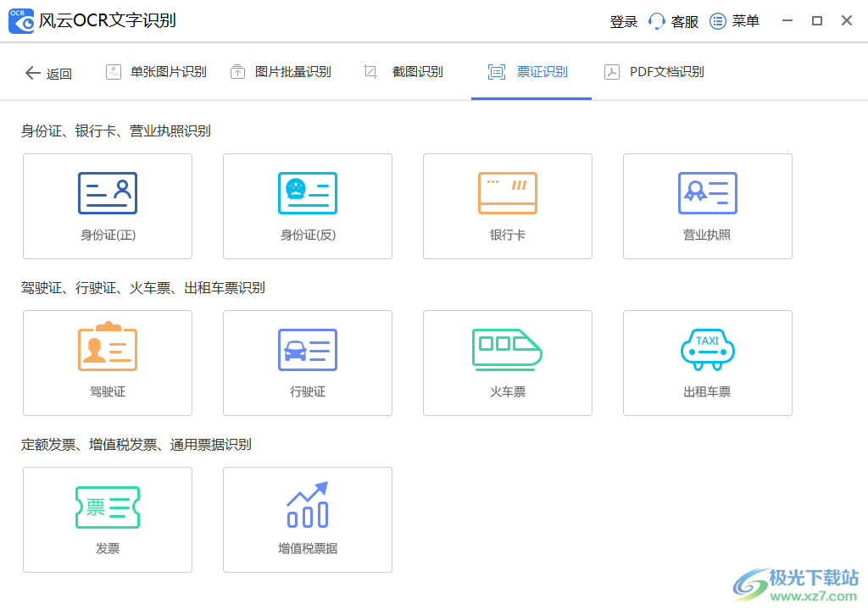Click the batch image recognition icon
The height and width of the screenshot is (610, 868).
237,72
